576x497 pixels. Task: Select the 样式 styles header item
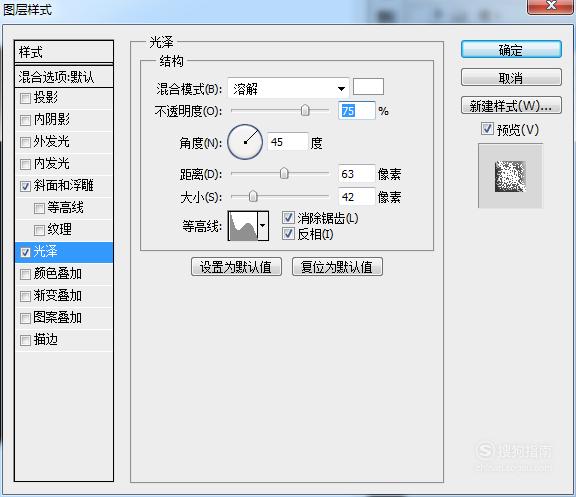click(x=64, y=52)
